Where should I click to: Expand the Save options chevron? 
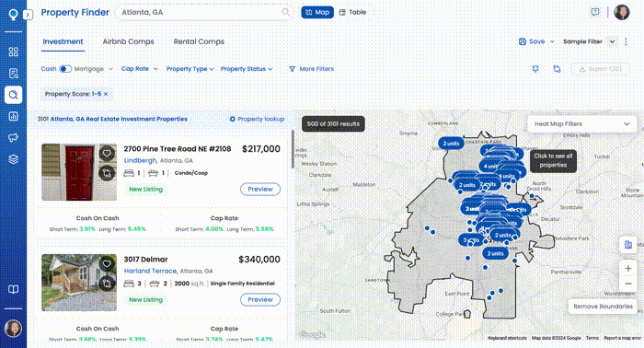552,41
